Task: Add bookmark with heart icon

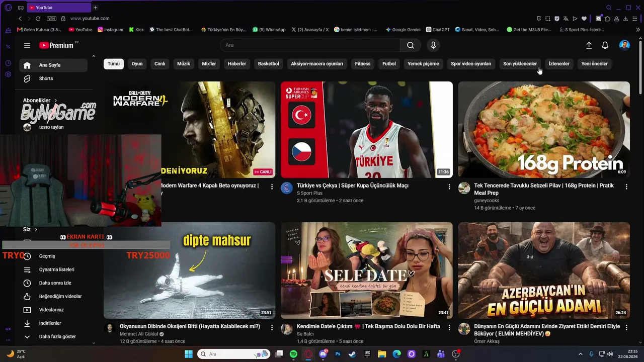Action: click(x=584, y=19)
